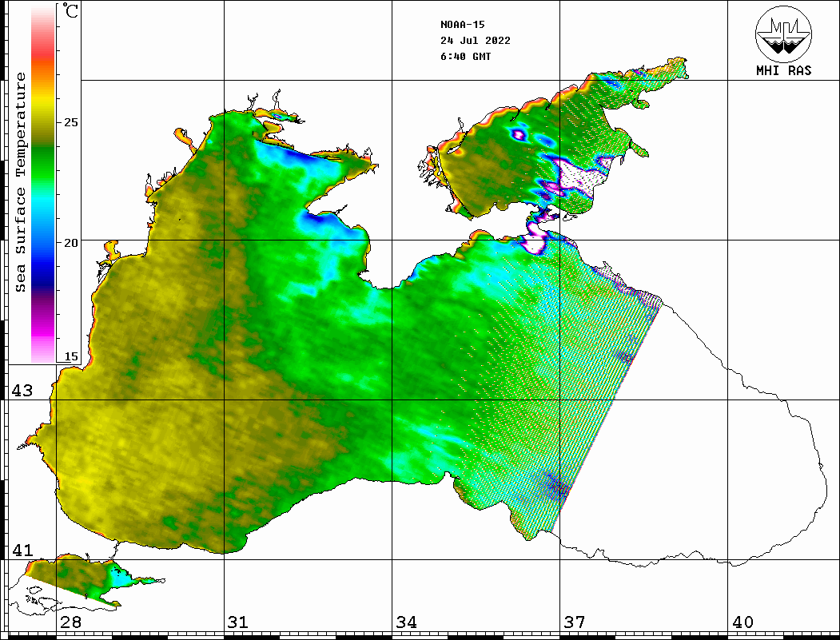
Task: Click the longitude label "40"
Action: (742, 622)
